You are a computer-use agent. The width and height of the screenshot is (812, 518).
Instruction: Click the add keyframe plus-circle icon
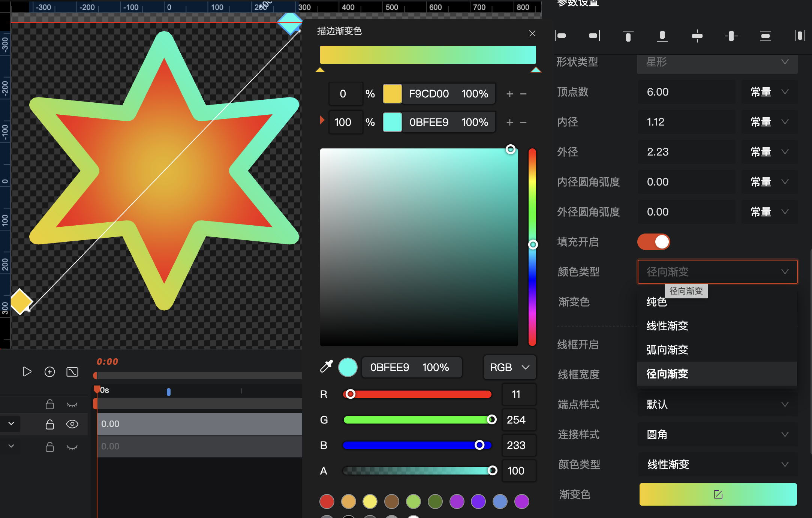click(x=49, y=372)
